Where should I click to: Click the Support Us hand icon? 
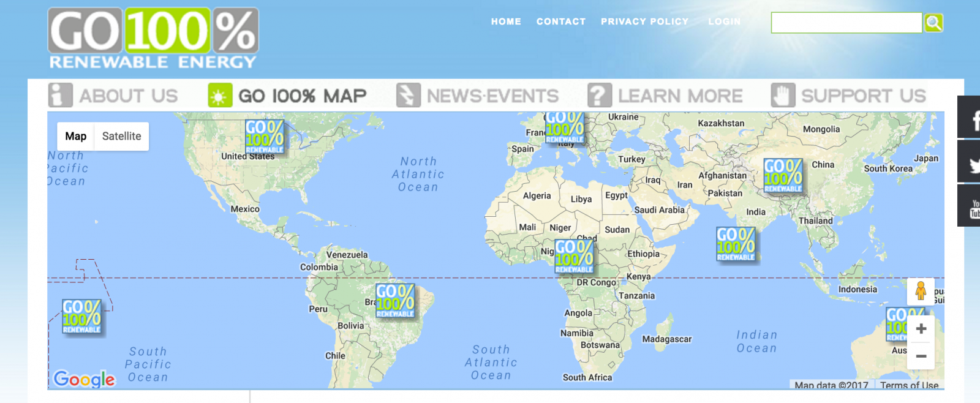pyautogui.click(x=783, y=96)
